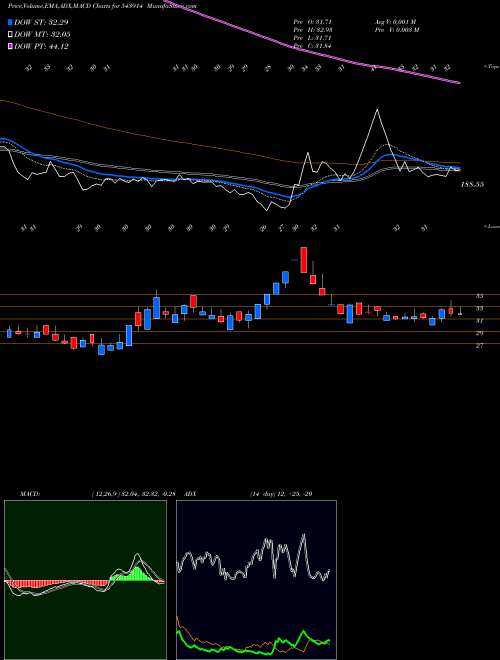
Task: Click the '<Lows' label at the right edge
Action: 491,226
